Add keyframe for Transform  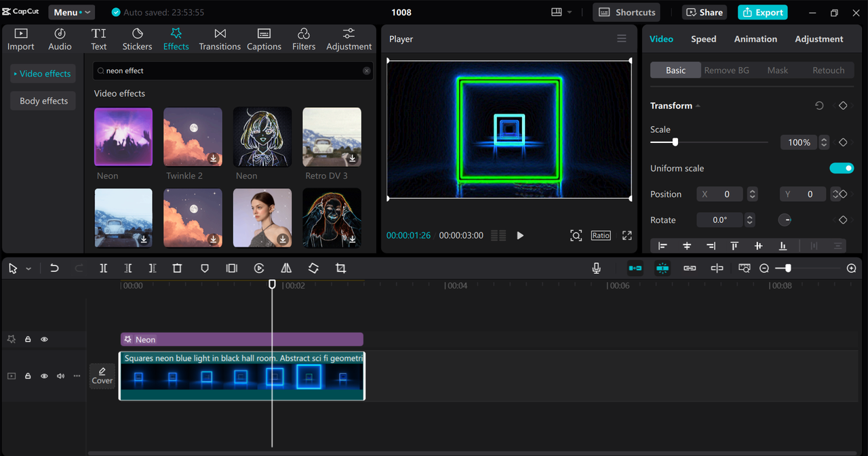pos(843,106)
